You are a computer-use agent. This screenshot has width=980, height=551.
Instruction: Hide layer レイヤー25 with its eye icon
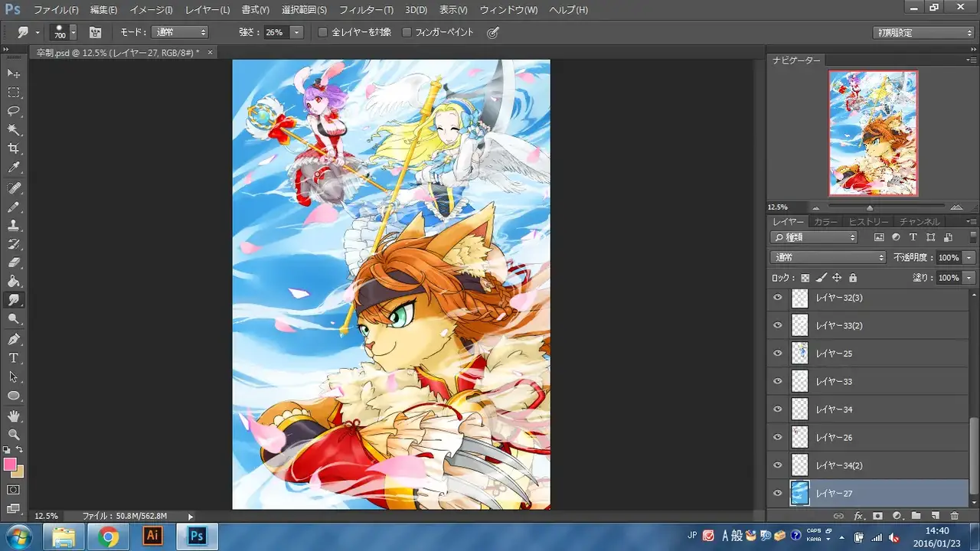click(x=778, y=354)
